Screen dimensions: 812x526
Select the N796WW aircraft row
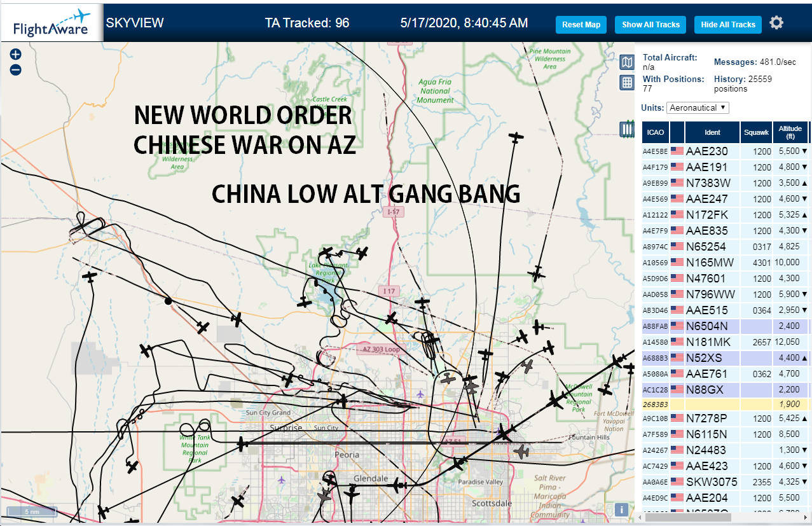tap(726, 294)
